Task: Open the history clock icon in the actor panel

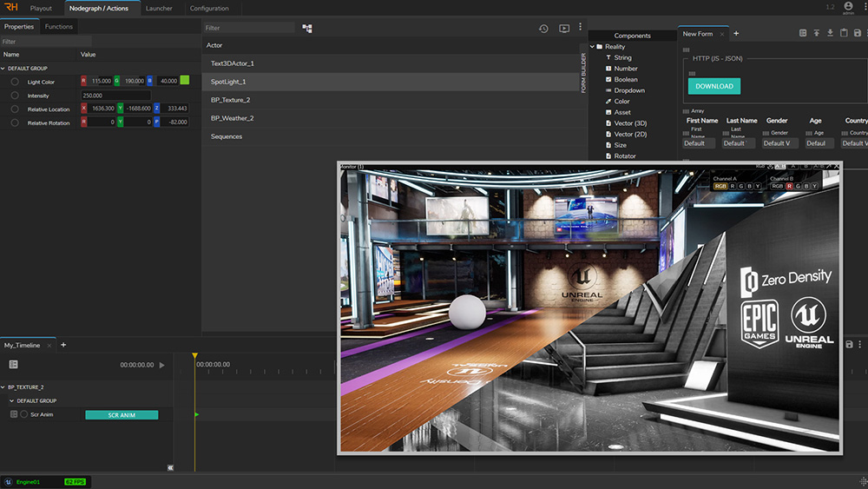Action: pos(543,29)
